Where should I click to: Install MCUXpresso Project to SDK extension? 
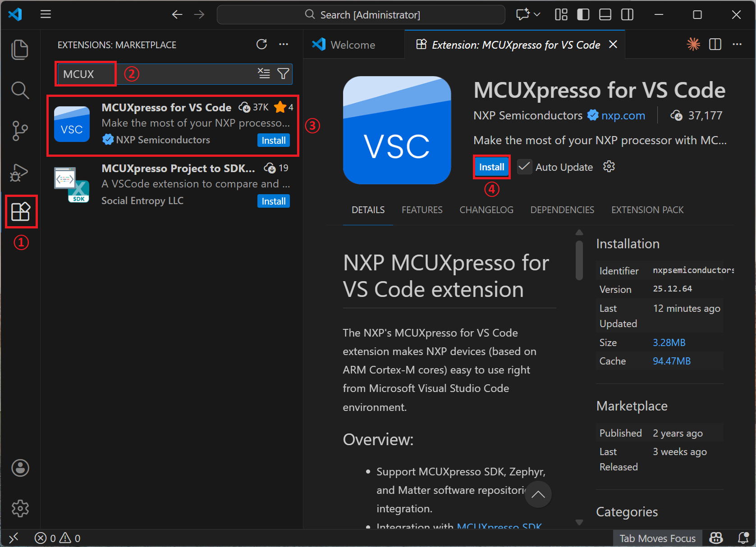point(274,201)
